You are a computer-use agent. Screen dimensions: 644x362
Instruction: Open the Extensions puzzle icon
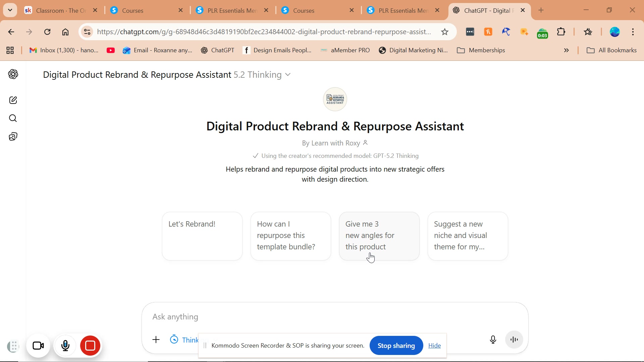tap(561, 32)
